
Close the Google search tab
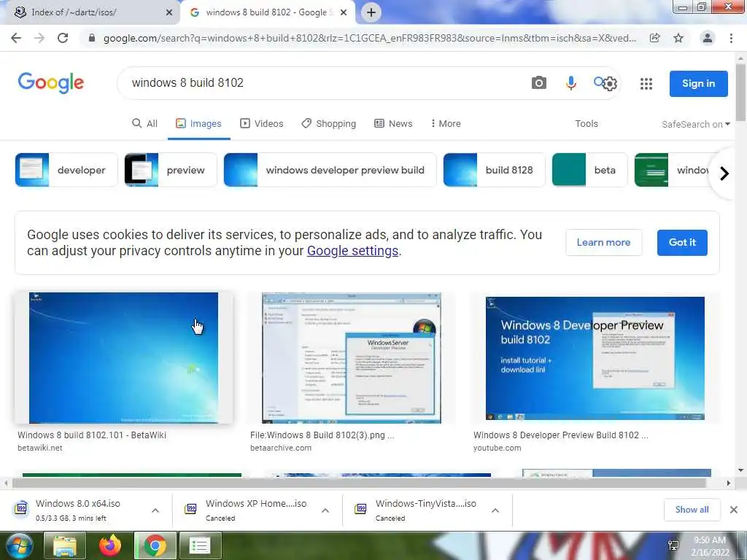point(344,12)
